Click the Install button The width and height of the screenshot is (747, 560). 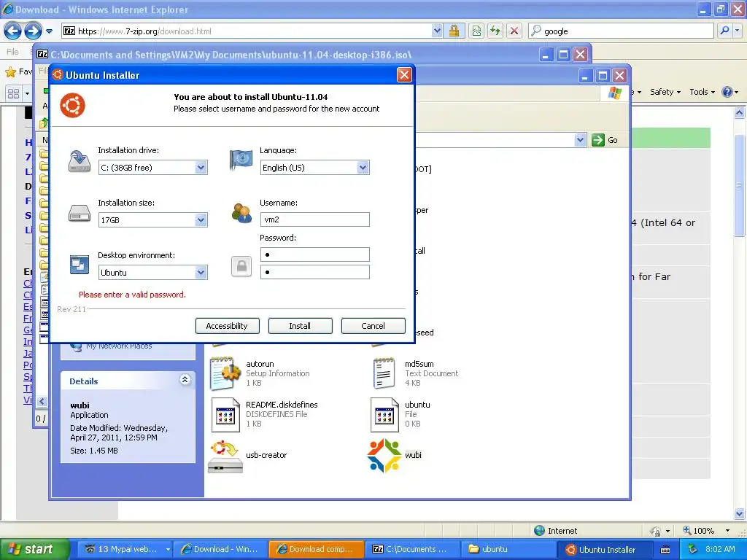300,326
